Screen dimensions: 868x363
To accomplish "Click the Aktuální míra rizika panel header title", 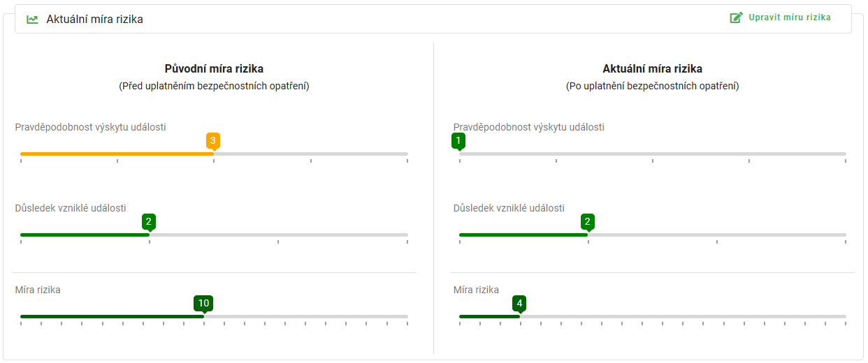I will click(94, 20).
